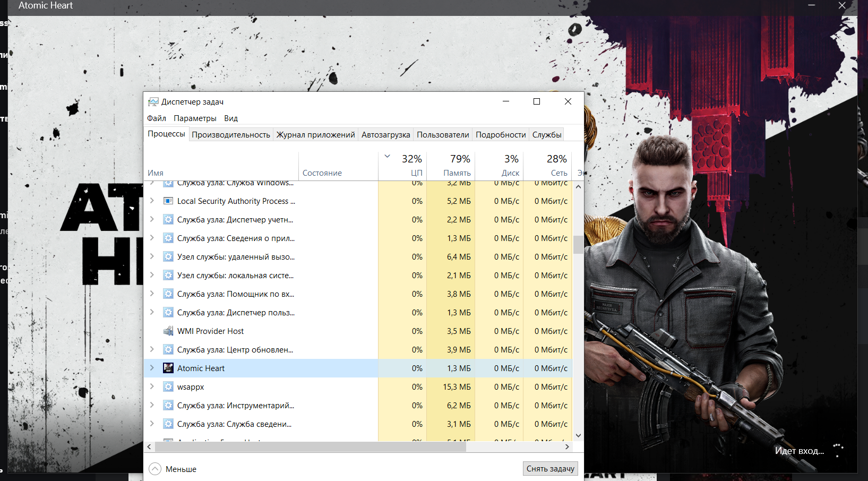
Task: Click the '5,2 МБ' memory value
Action: (x=459, y=201)
